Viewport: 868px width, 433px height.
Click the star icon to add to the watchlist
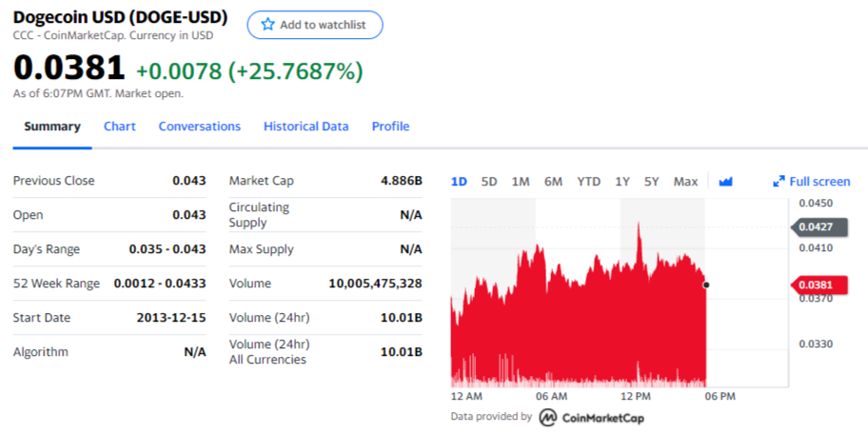click(268, 25)
